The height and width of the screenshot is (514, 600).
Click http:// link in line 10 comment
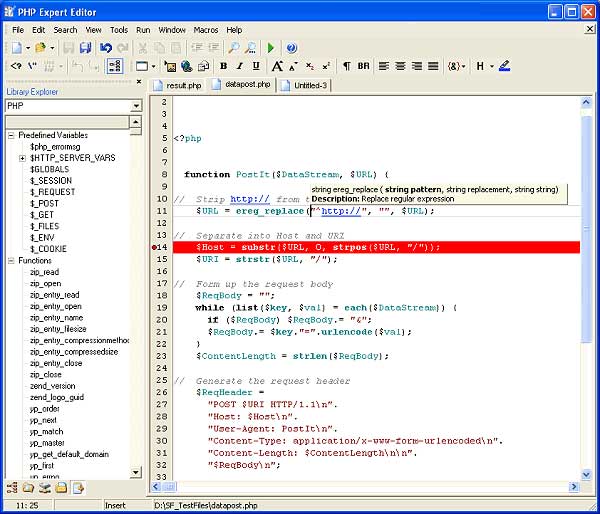point(250,199)
